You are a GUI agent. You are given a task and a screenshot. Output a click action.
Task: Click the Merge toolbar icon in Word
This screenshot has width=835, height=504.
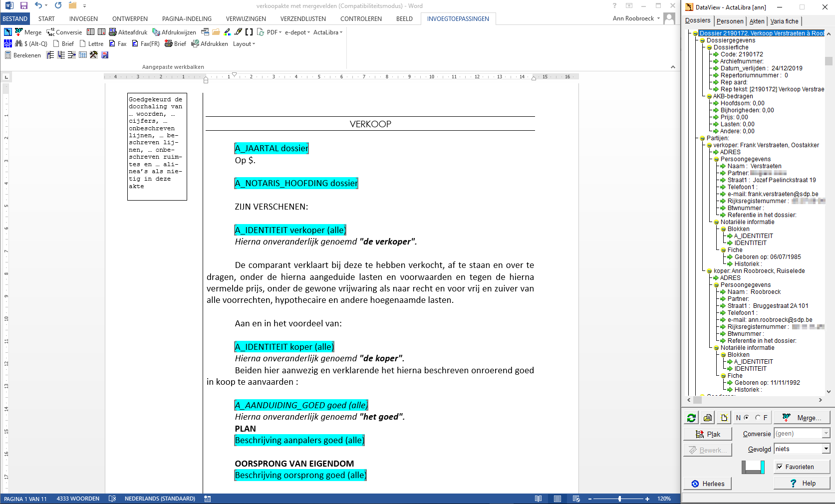[19, 32]
